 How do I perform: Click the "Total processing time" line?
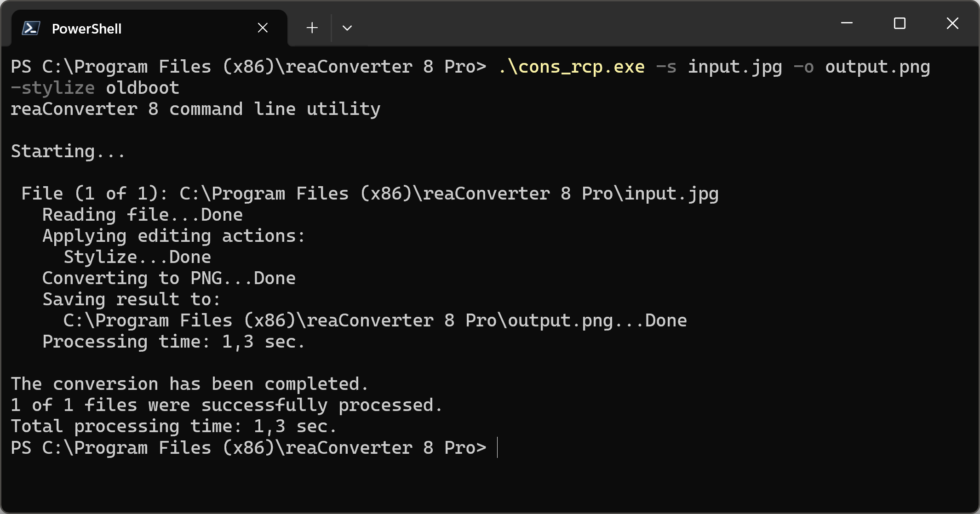173,427
